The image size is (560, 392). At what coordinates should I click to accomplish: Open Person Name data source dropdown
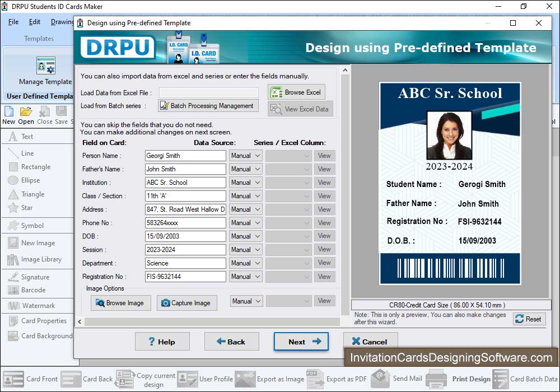[x=245, y=156]
